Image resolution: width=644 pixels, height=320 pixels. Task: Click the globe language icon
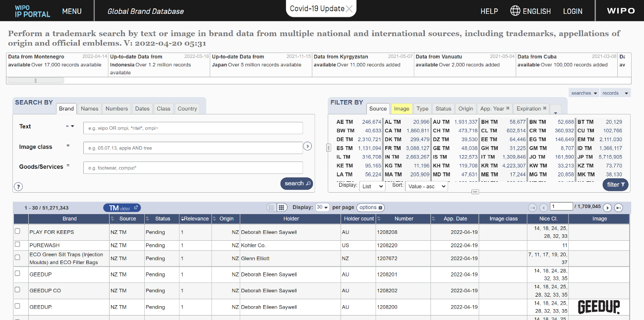coord(516,10)
